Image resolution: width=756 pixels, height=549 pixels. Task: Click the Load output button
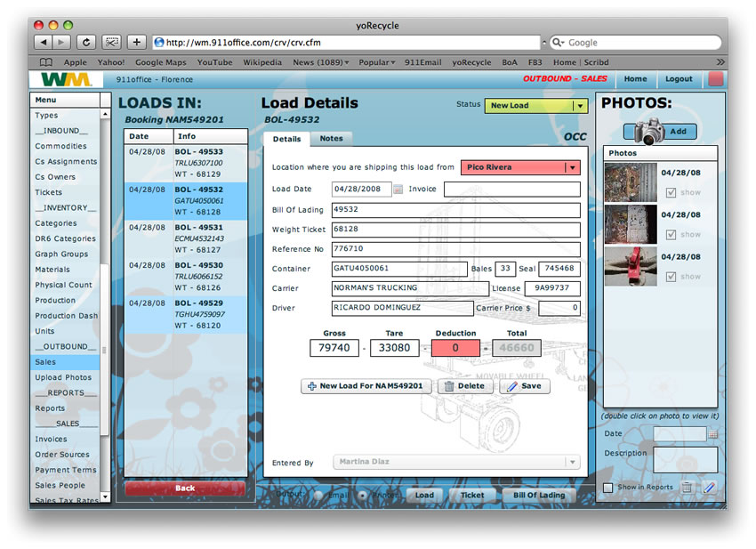(x=424, y=495)
